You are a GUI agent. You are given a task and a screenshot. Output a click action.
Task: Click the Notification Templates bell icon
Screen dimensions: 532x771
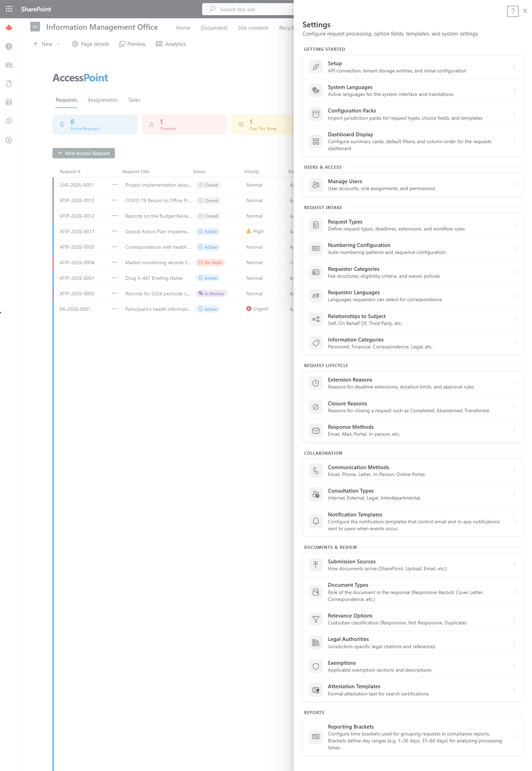tap(315, 521)
